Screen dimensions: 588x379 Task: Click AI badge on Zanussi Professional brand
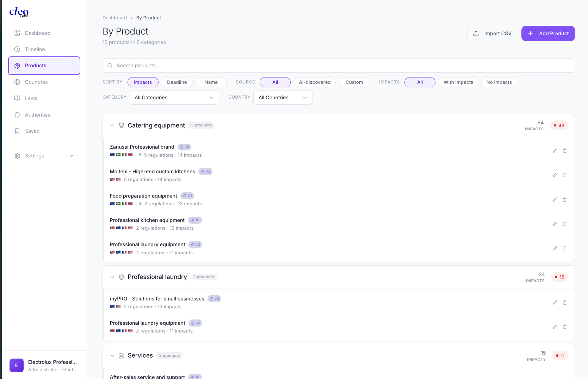point(184,147)
